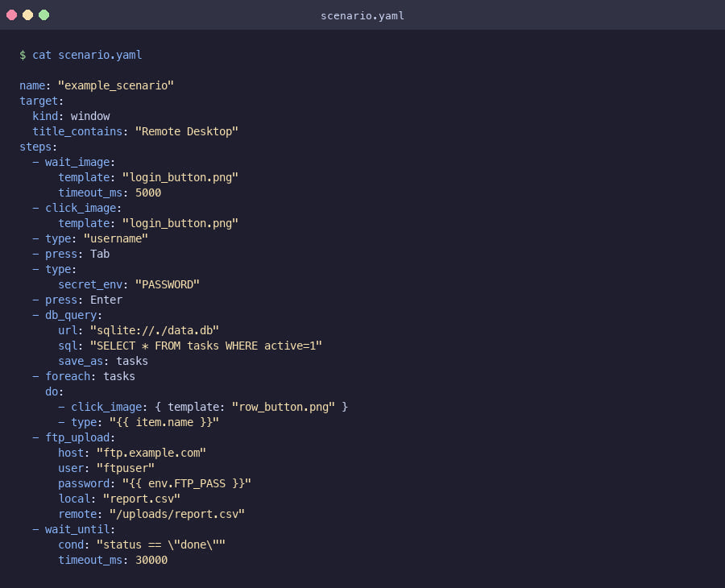Click the cond "status == done" line
The width and height of the screenshot is (725, 588).
point(142,545)
